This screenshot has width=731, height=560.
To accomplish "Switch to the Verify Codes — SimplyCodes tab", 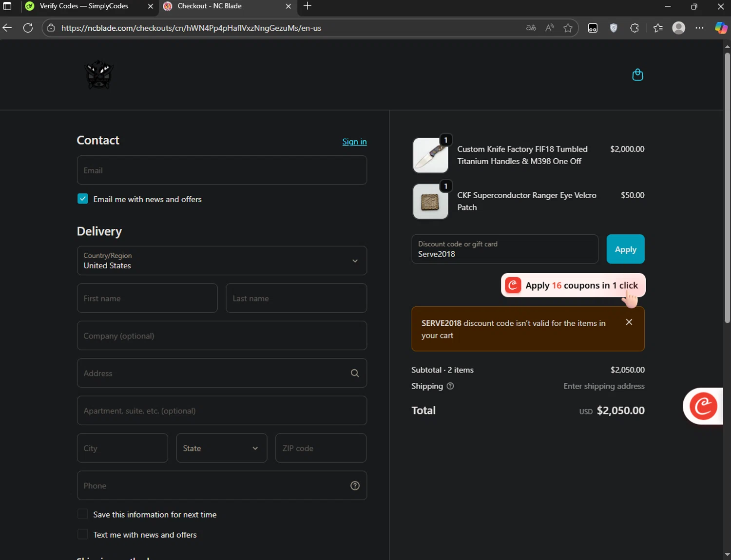I will 84,6.
